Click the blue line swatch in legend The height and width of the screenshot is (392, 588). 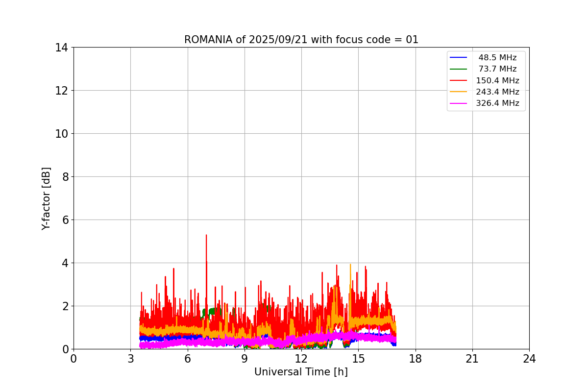click(459, 58)
